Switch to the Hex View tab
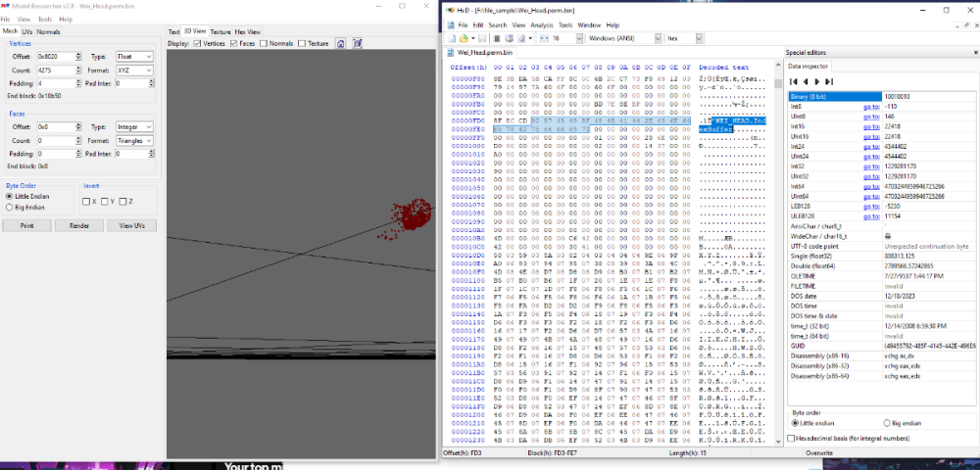The height and width of the screenshot is (470, 980). coord(247,31)
